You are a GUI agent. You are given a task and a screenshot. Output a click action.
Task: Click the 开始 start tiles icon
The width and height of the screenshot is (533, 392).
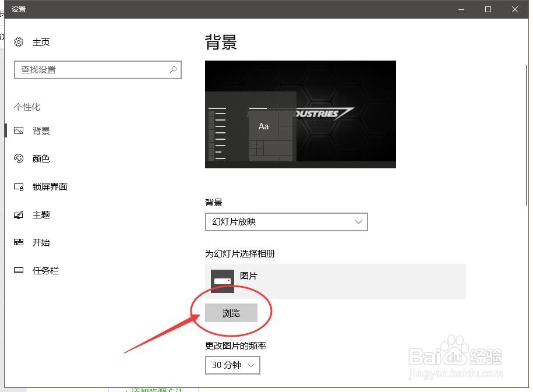tap(19, 242)
